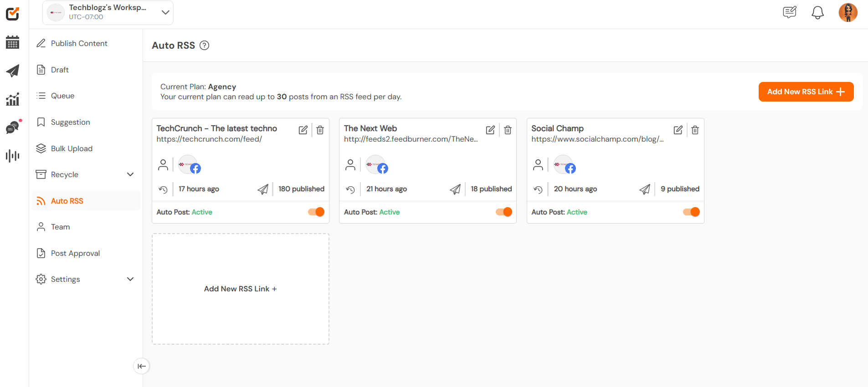Expand the Recycle menu chevron

pos(130,174)
